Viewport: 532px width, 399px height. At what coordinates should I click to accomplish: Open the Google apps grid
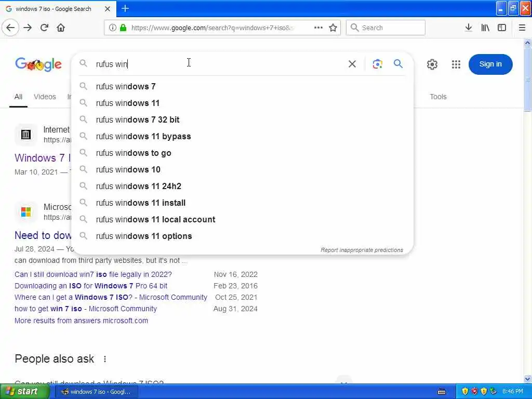pyautogui.click(x=456, y=64)
